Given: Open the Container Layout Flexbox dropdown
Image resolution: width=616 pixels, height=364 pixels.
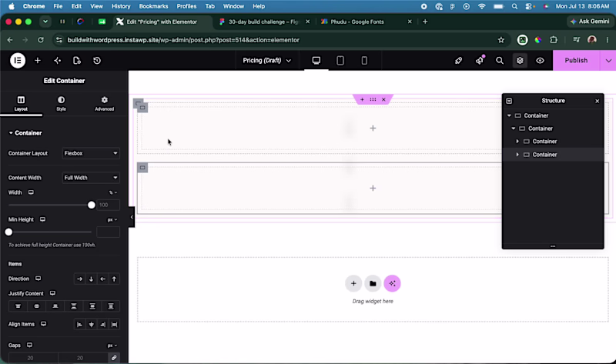Looking at the screenshot, I should tap(91, 153).
